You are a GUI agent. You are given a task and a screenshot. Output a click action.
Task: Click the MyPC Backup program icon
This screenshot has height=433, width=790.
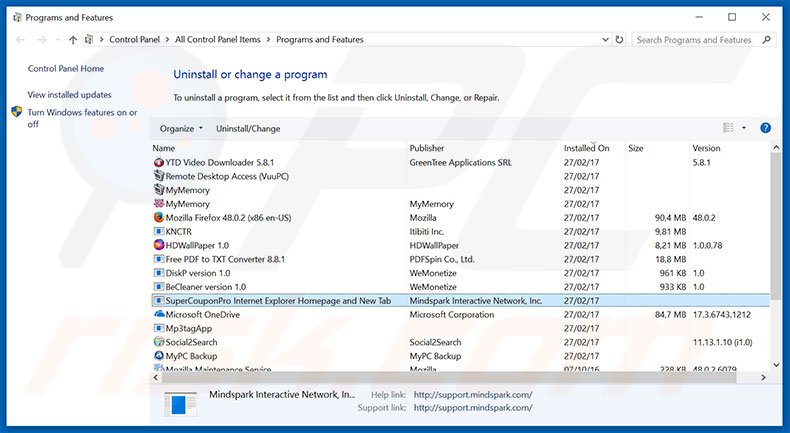click(x=159, y=356)
